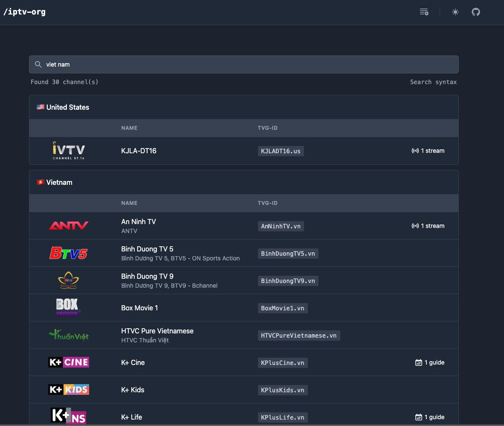Open the 1 guide button for K+ Cine
This screenshot has height=426, width=504.
[x=430, y=363]
